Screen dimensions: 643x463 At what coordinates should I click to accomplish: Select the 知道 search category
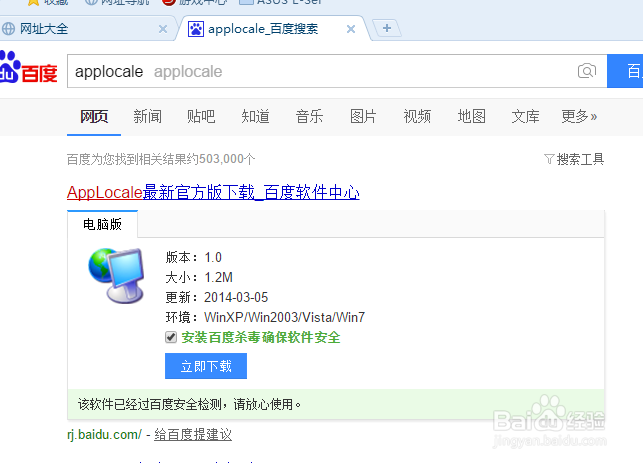pos(255,116)
